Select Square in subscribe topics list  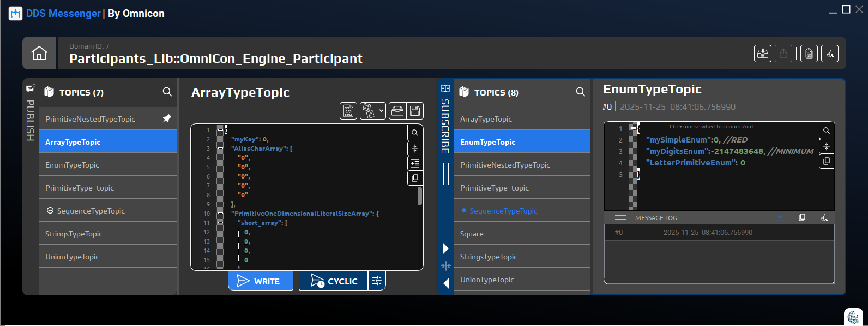coord(472,234)
